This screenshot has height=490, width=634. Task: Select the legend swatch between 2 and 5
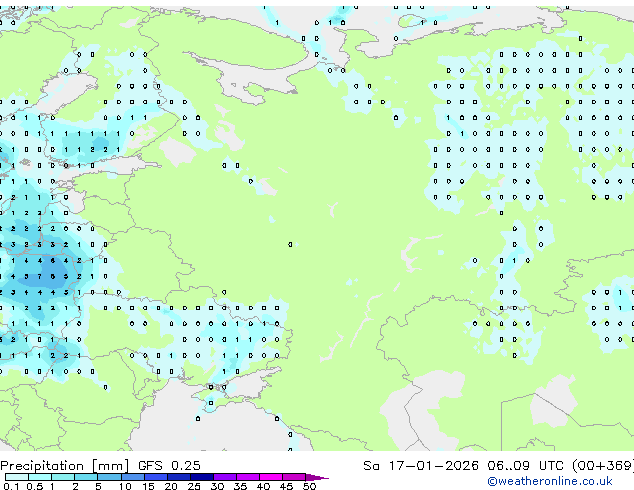(86, 477)
